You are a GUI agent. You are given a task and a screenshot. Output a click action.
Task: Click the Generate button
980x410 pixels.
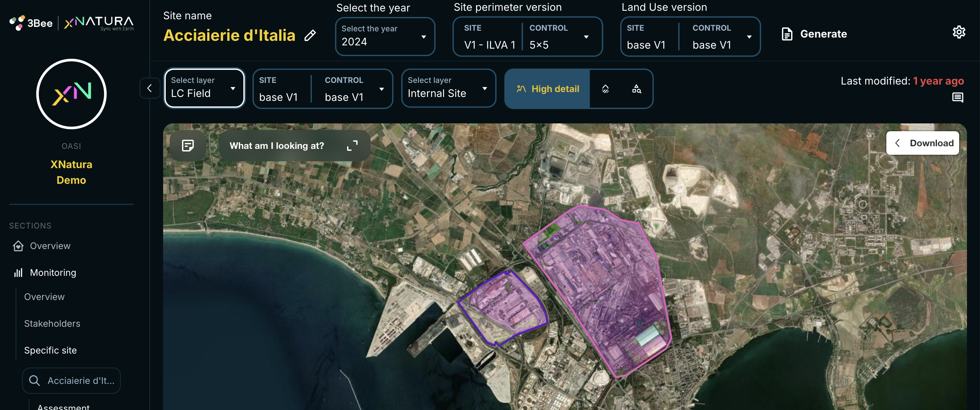[814, 34]
